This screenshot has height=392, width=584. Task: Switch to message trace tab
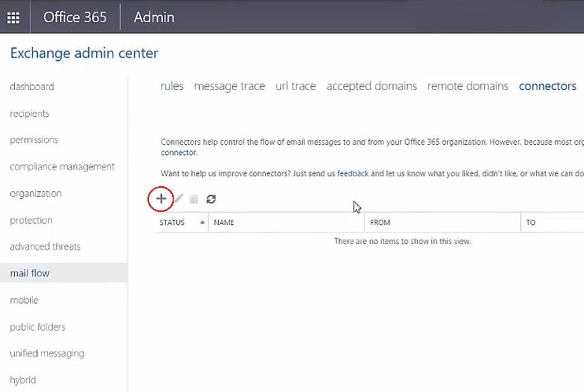pyautogui.click(x=229, y=86)
